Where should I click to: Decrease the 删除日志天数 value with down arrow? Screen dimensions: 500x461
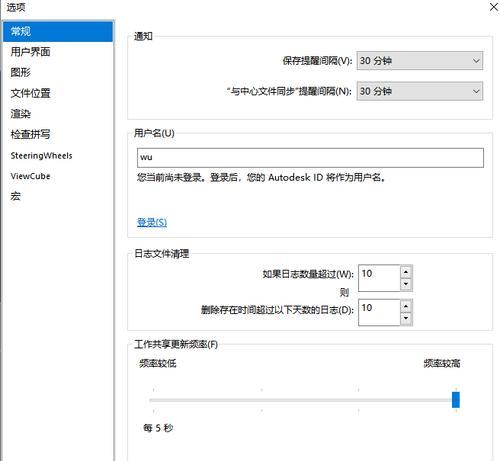pos(406,319)
